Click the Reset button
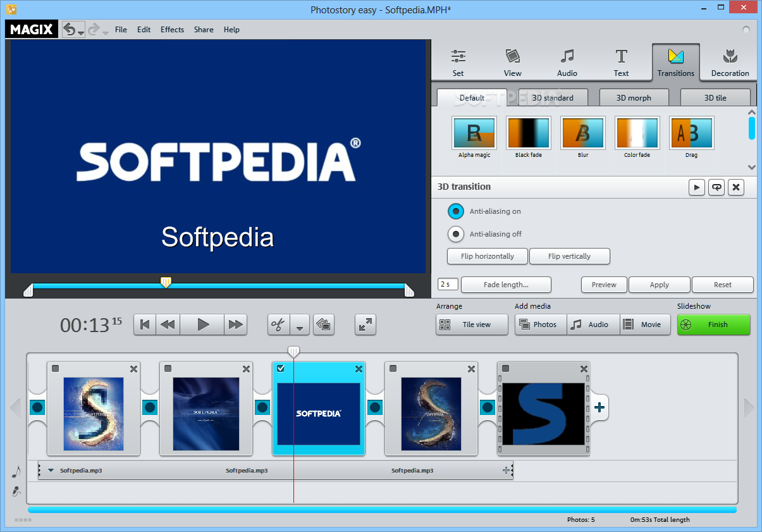762x532 pixels. 723,285
